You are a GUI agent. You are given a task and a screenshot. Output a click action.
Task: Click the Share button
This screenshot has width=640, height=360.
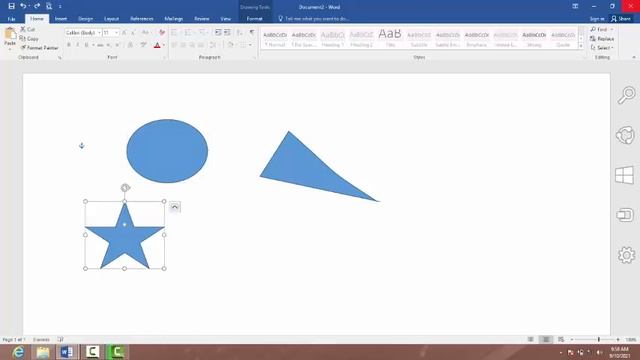pos(621,19)
